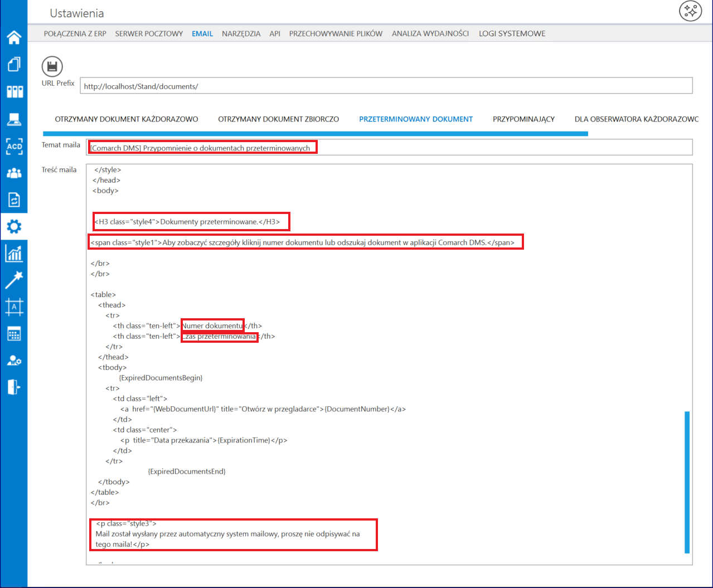
Task: Click the URL Prefix input field
Action: click(386, 86)
